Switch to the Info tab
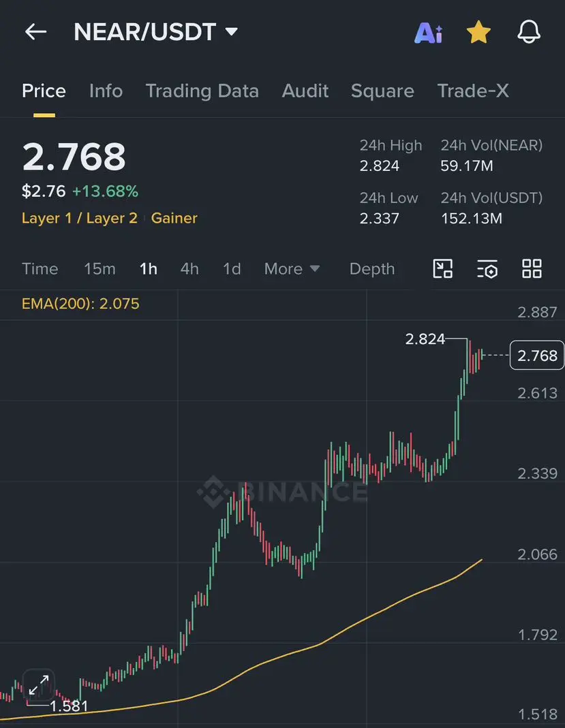Screen dimensions: 565x728 (106, 91)
